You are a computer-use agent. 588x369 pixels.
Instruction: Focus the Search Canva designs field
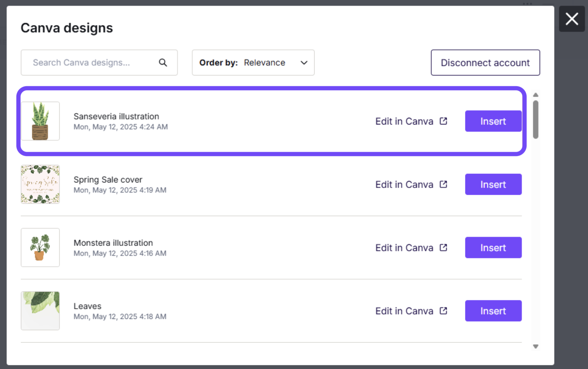[99, 62]
